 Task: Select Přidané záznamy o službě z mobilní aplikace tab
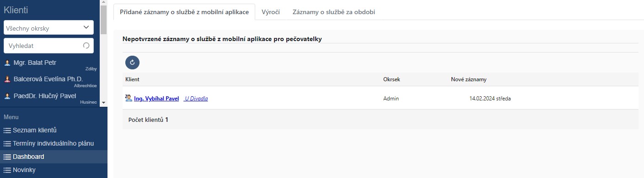coord(184,12)
